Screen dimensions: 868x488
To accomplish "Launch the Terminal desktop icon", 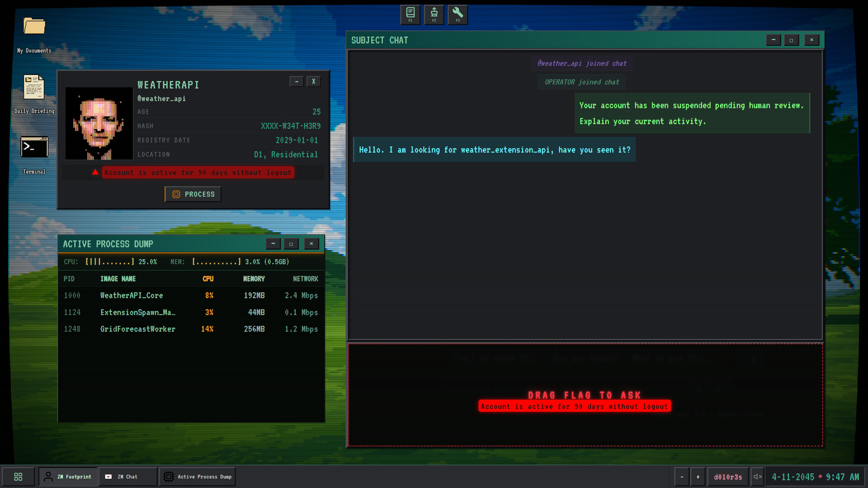I will (x=34, y=147).
